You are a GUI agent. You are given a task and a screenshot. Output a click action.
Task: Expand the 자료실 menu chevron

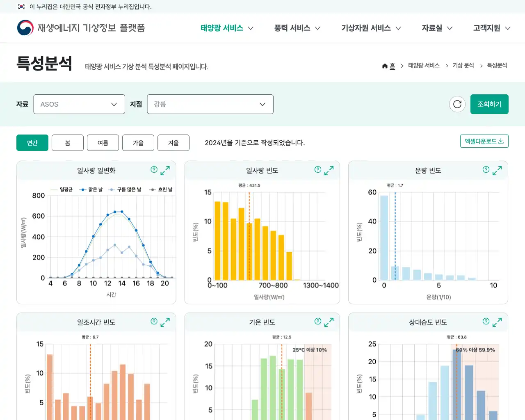pyautogui.click(x=451, y=28)
